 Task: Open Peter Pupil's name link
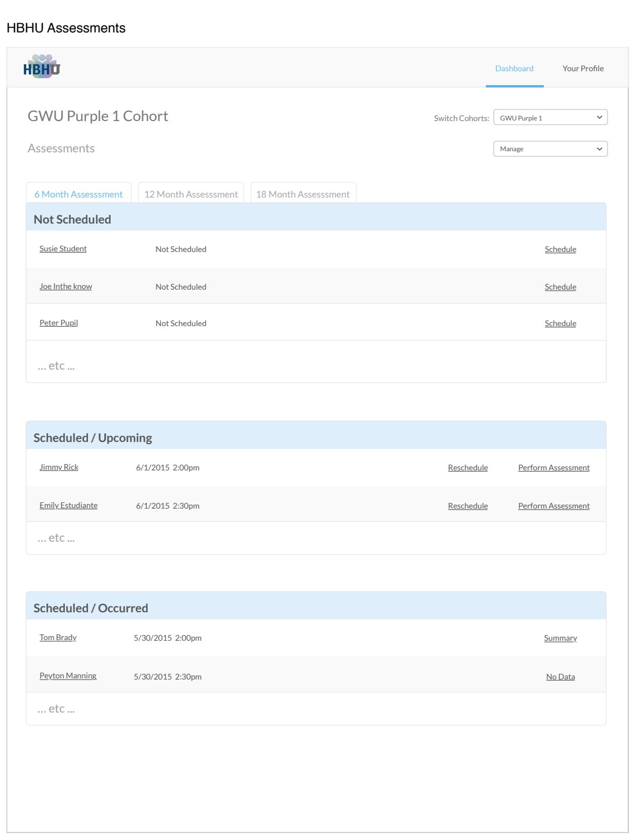58,323
